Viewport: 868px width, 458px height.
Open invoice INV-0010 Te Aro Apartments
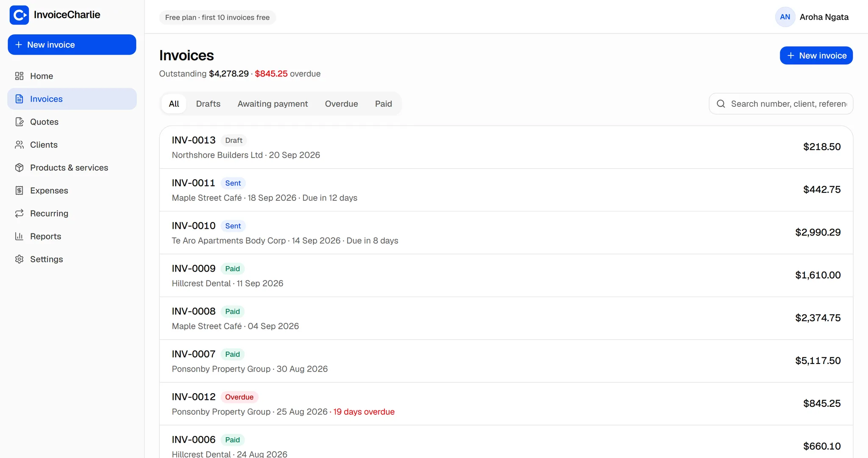click(x=506, y=233)
